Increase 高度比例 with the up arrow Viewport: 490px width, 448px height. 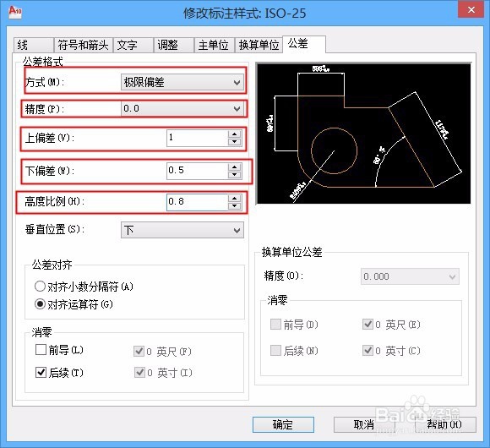pyautogui.click(x=234, y=198)
